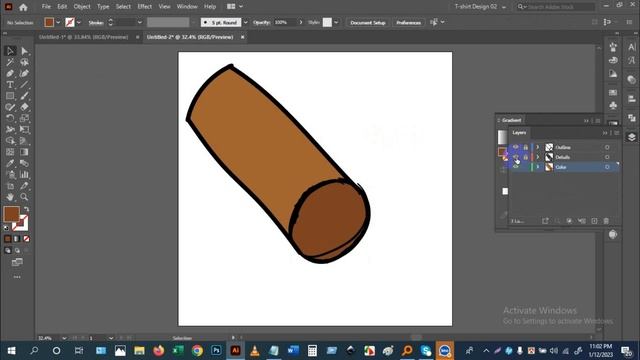Select the Curvature tool
This screenshot has height=360, width=640.
[x=24, y=73]
